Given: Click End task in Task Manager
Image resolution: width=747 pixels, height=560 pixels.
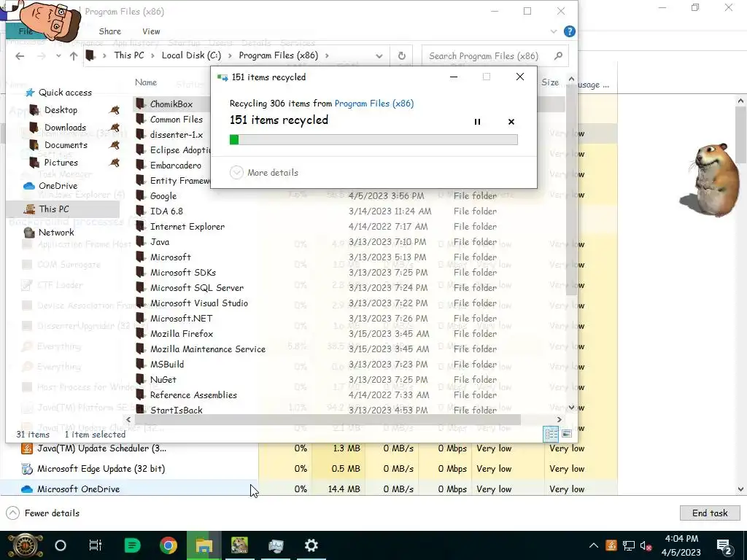Looking at the screenshot, I should (710, 513).
